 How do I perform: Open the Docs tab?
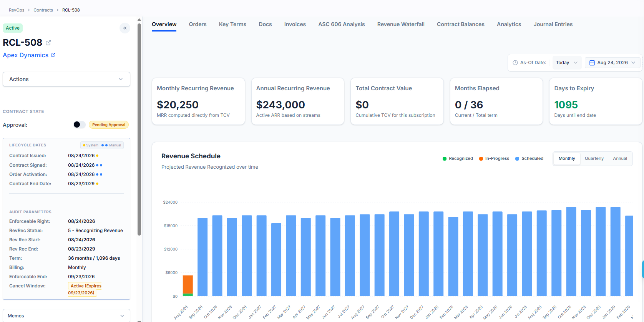pos(265,24)
